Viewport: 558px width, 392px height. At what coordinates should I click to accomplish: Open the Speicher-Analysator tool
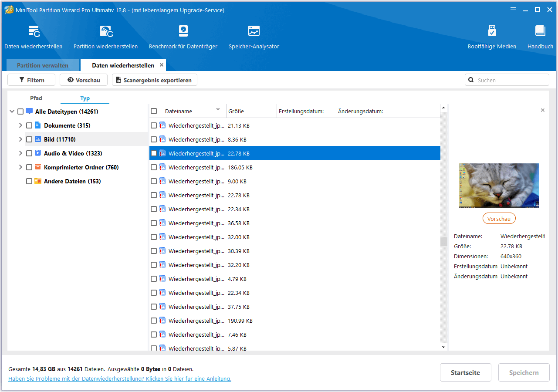click(x=254, y=37)
